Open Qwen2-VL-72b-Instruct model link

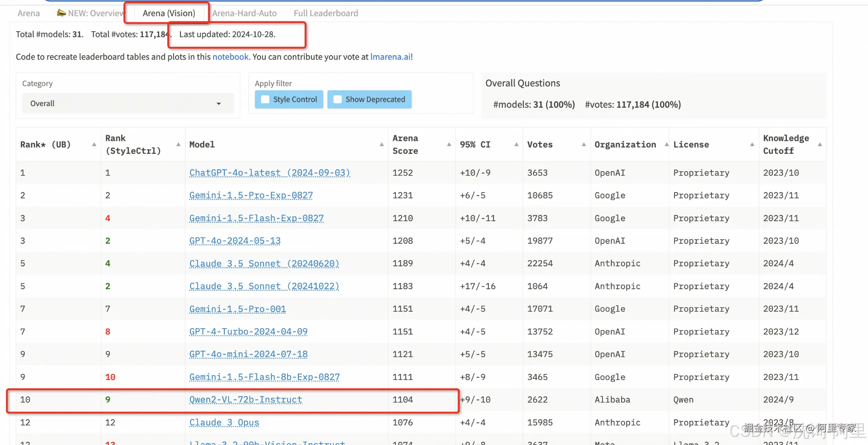[245, 400]
